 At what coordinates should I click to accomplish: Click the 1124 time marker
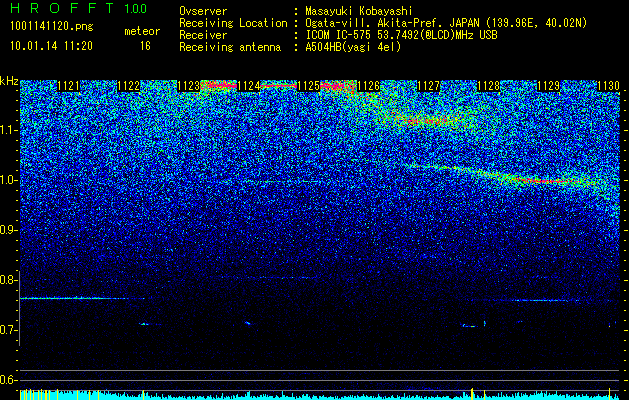pos(248,86)
